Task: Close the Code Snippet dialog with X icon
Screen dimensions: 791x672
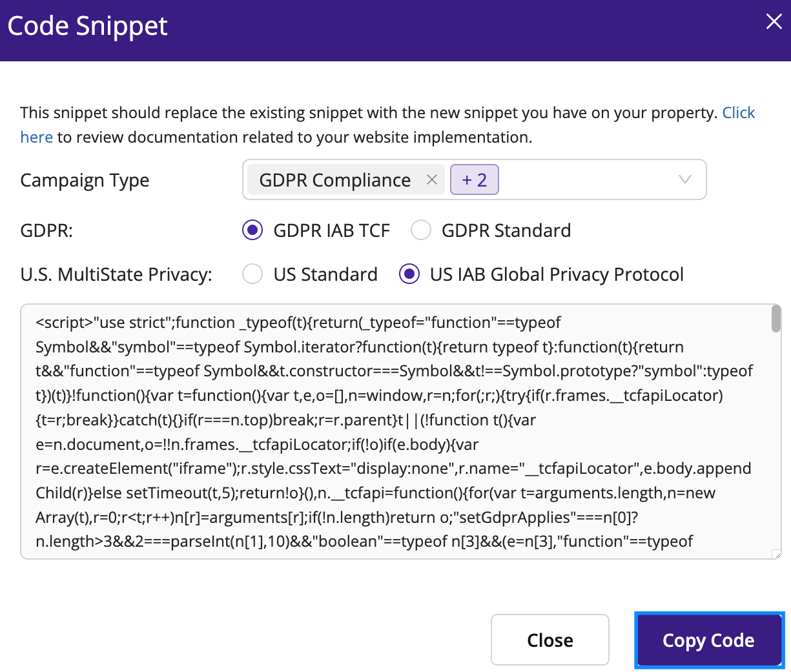Action: coord(774,22)
